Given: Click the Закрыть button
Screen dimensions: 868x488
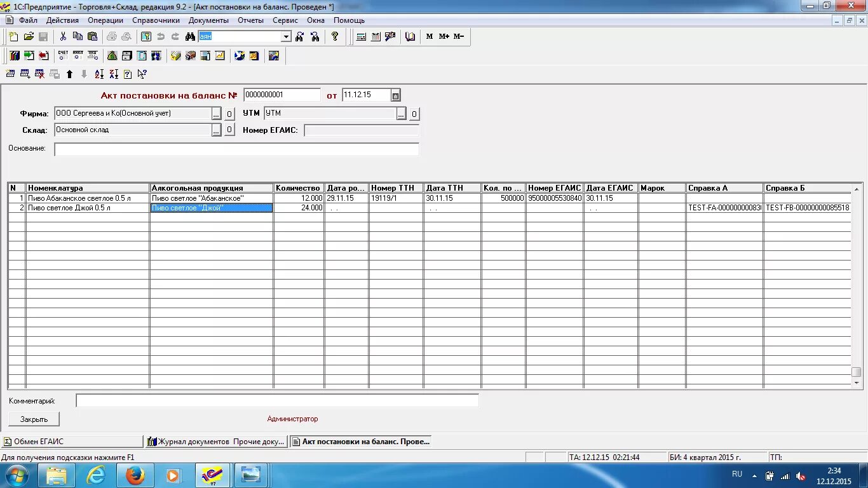Looking at the screenshot, I should (x=34, y=419).
